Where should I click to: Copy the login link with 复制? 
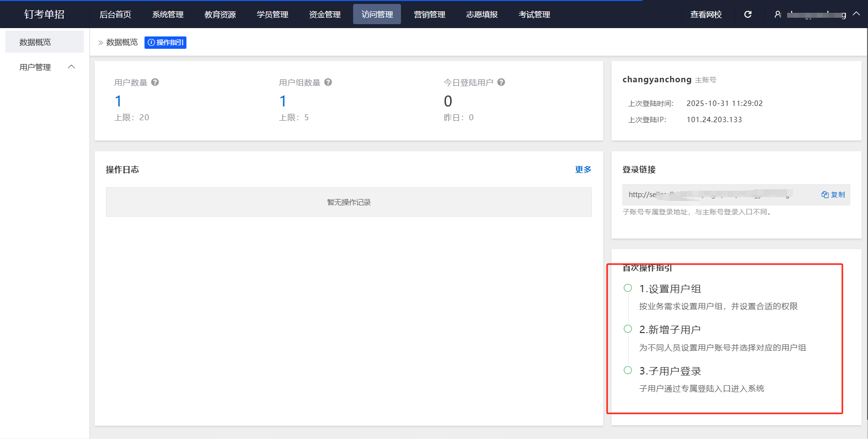[x=833, y=195]
